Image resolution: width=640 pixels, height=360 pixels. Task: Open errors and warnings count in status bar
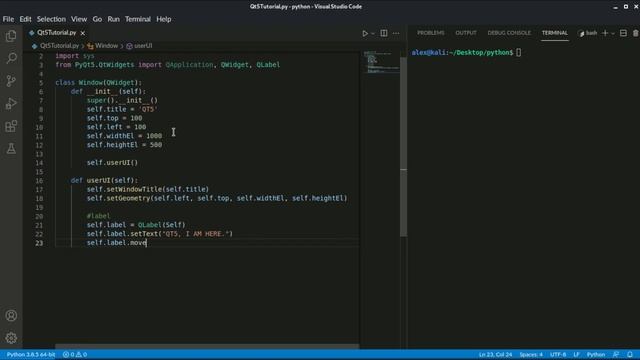(75, 354)
